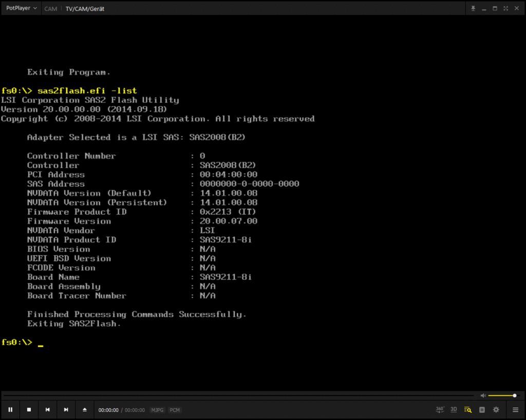Switch player to fullscreen mode
The height and width of the screenshot is (420, 526).
[x=505, y=8]
